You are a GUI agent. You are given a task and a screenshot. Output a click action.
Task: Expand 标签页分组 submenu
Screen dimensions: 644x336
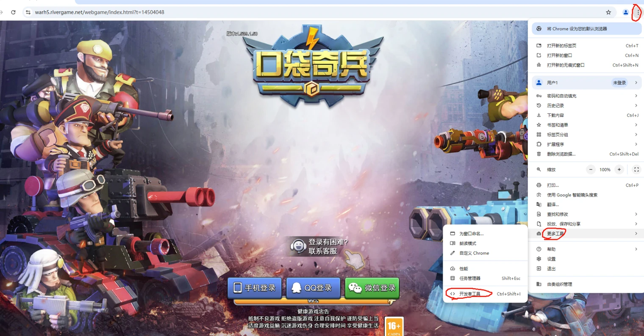pyautogui.click(x=587, y=135)
